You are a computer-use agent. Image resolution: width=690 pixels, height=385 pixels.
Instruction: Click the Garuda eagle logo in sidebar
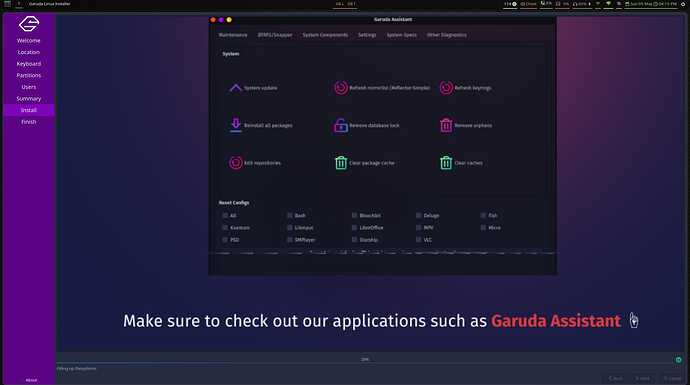pyautogui.click(x=29, y=24)
